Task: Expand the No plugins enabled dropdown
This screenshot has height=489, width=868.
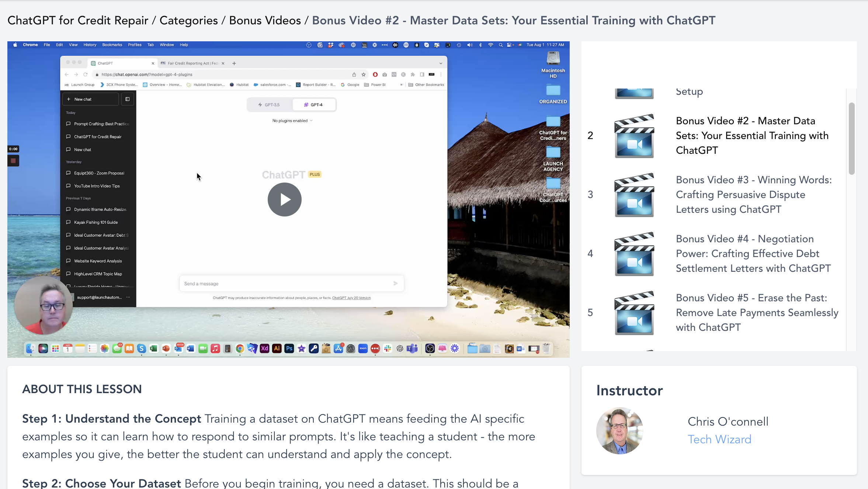Action: coord(292,121)
